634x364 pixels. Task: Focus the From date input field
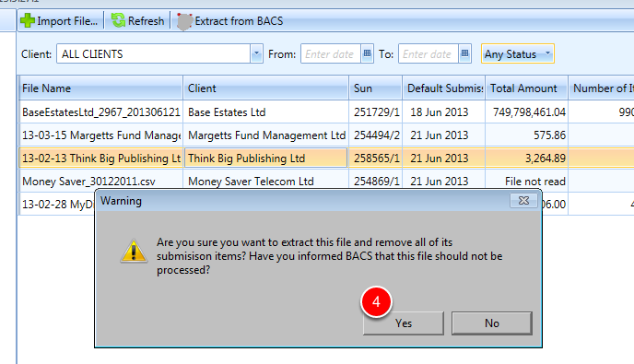point(331,53)
